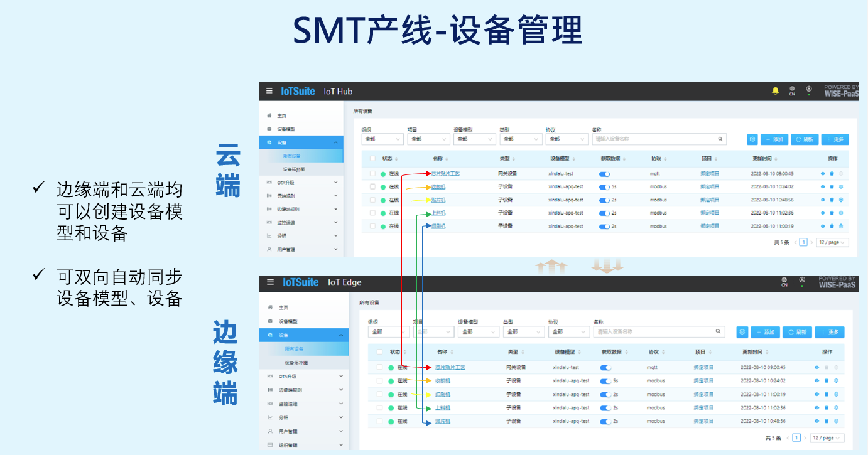View 芯片贴片工艺 device via eye icon in IoT Hub
Viewport: 868px width, 455px height.
(x=823, y=174)
